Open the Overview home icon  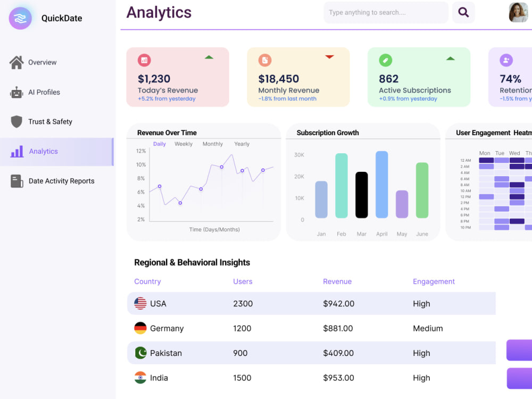tap(16, 62)
